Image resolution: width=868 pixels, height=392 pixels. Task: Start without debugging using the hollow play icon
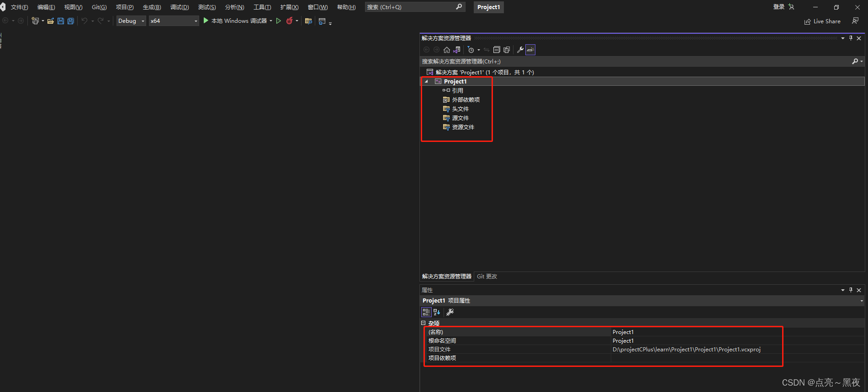278,21
